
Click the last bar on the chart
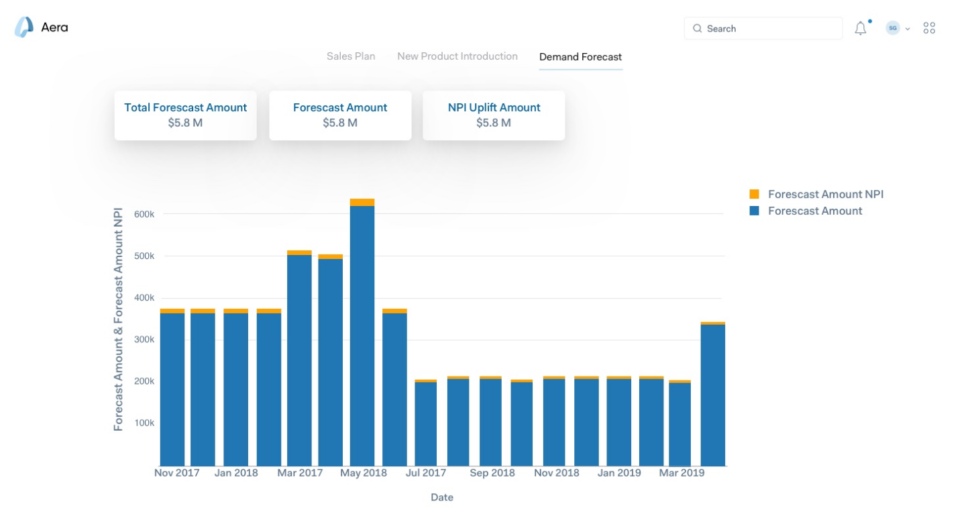712,396
